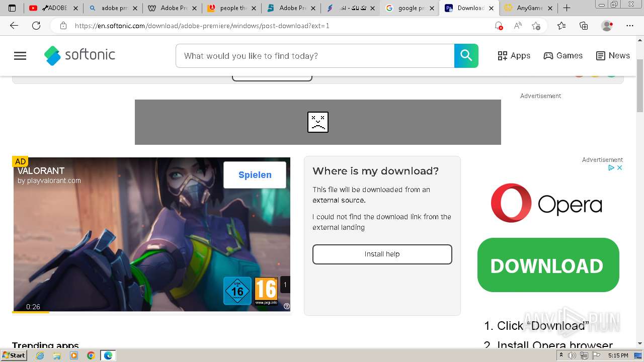The height and width of the screenshot is (362, 644).
Task: Click the PEGI 16 rating badge
Action: click(x=266, y=291)
